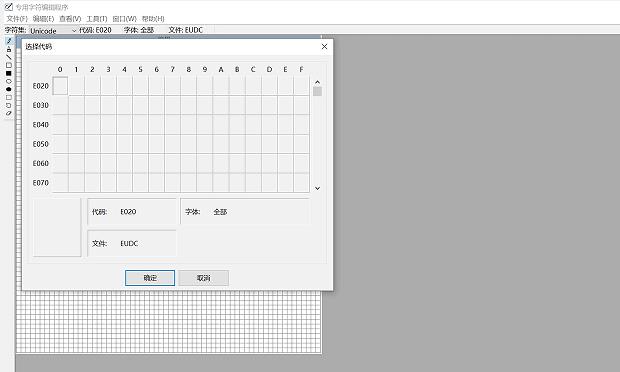Image resolution: width=620 pixels, height=372 pixels.
Task: Select the Pencil tool
Action: [9, 41]
